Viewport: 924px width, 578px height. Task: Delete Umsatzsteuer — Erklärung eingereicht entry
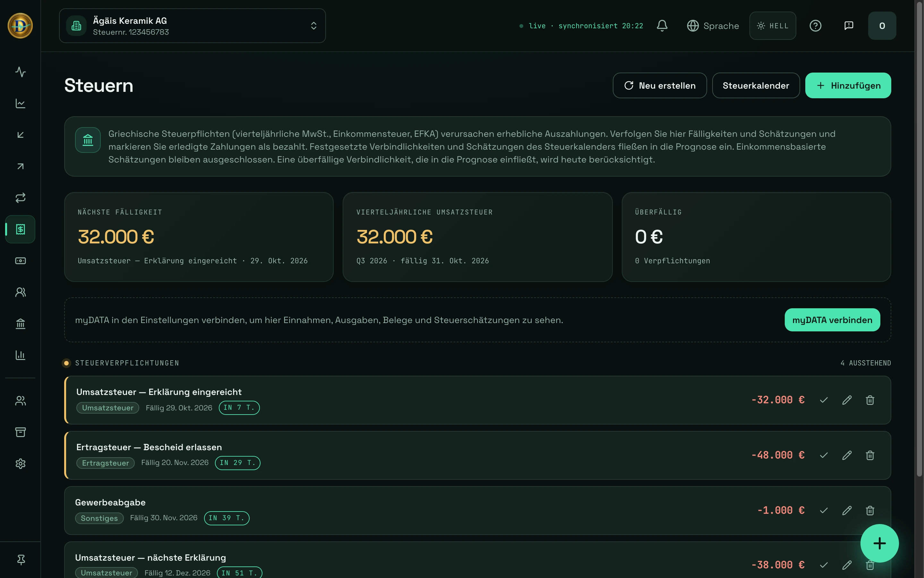(870, 400)
